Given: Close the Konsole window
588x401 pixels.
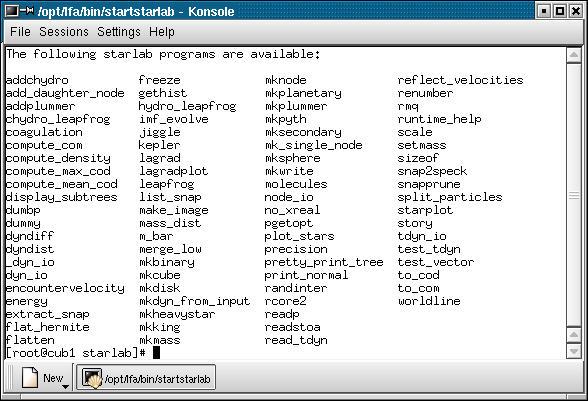Looking at the screenshot, I should [575, 11].
